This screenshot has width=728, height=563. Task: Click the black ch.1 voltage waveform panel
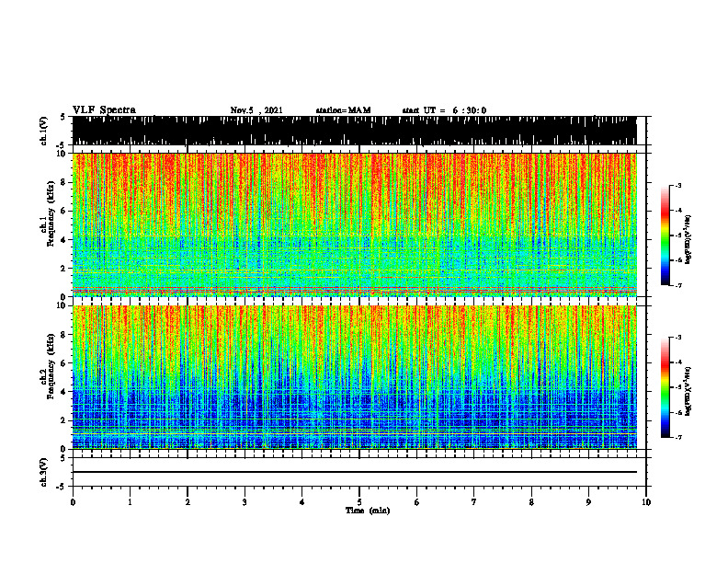pos(354,131)
